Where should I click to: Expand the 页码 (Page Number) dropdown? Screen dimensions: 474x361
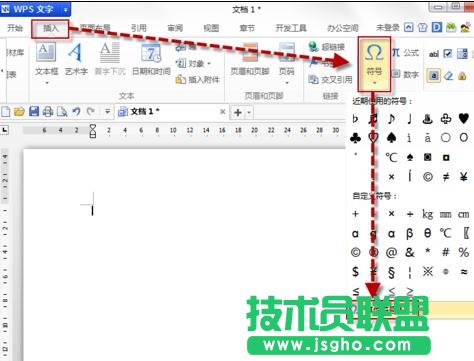286,82
